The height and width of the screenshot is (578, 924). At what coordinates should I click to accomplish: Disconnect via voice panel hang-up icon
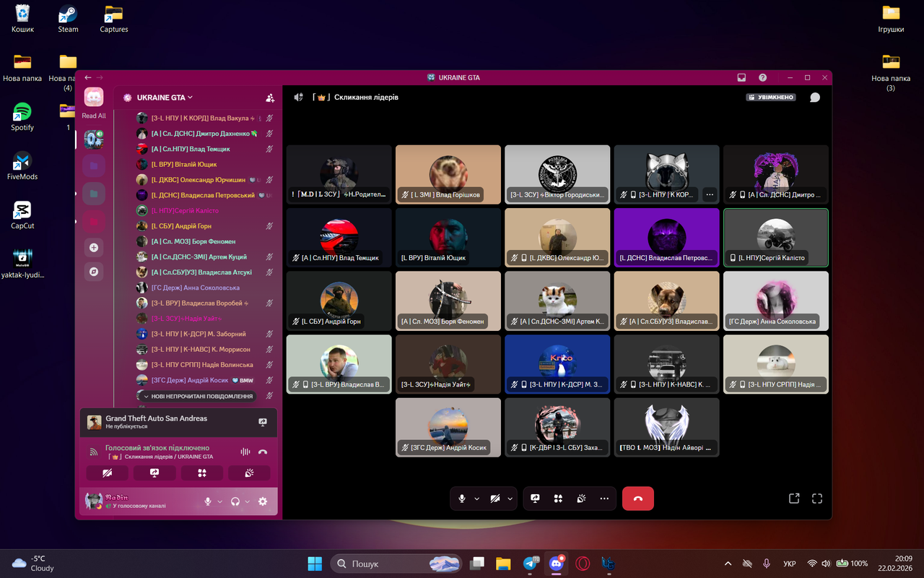tap(263, 452)
